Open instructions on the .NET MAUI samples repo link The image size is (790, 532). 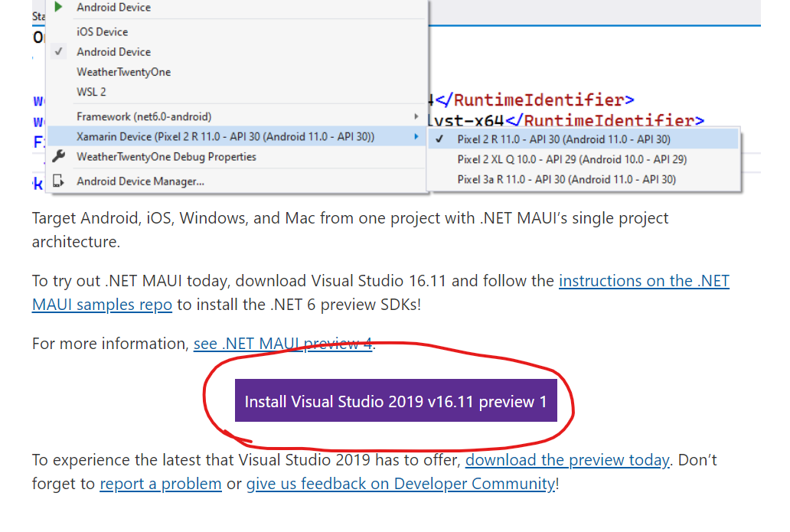[644, 281]
